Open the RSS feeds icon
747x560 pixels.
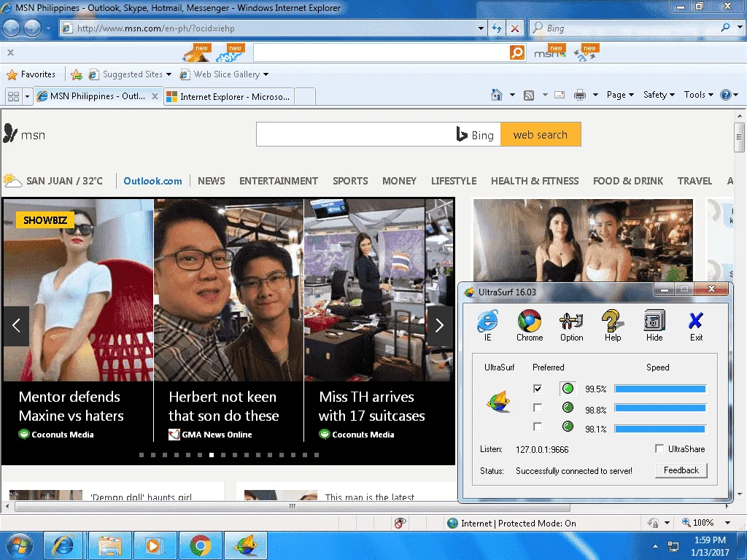tap(528, 96)
